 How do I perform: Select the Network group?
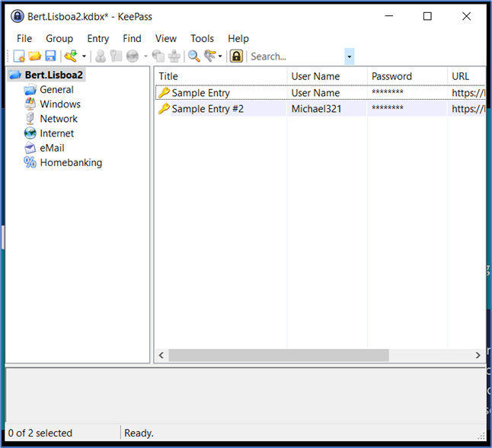59,119
